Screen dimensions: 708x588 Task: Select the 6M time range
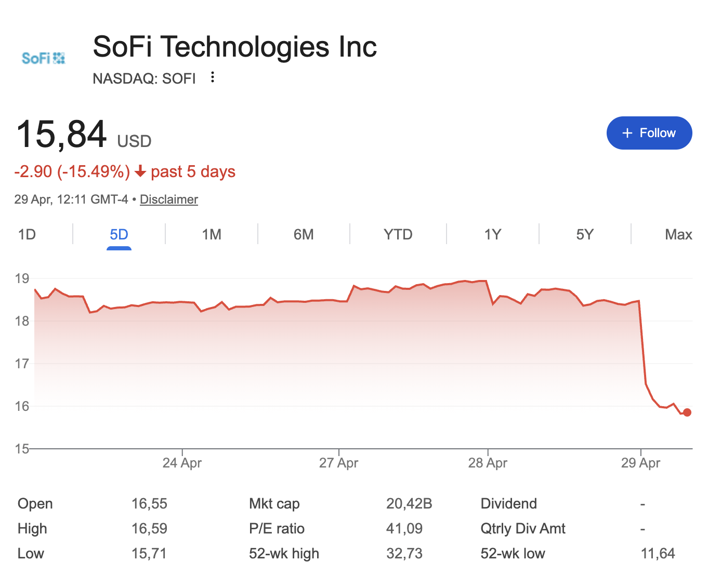(x=303, y=234)
